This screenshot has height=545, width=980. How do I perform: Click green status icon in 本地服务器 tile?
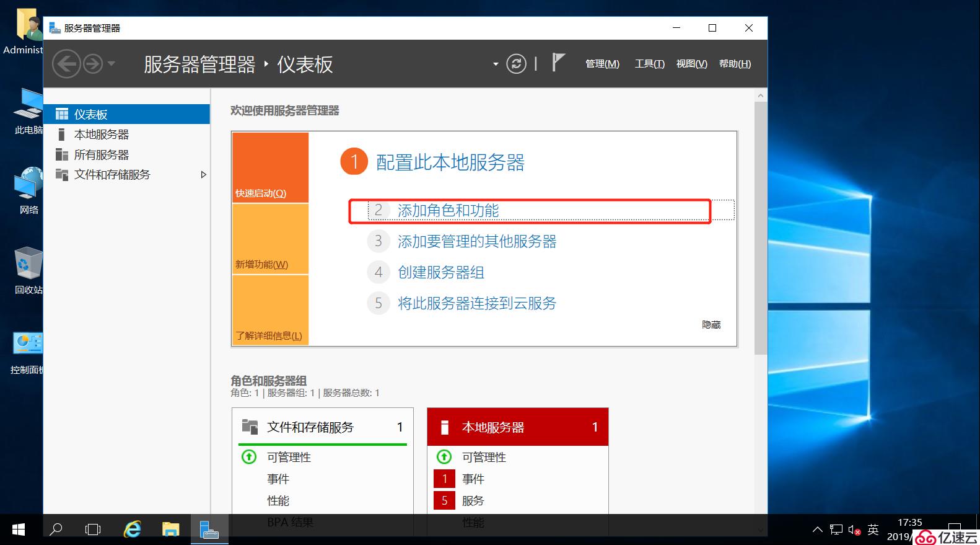[444, 457]
